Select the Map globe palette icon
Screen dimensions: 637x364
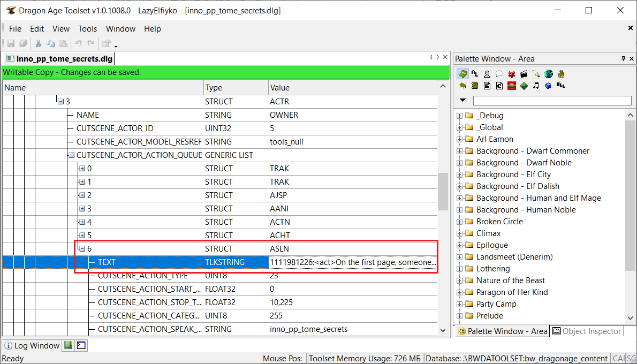point(549,74)
